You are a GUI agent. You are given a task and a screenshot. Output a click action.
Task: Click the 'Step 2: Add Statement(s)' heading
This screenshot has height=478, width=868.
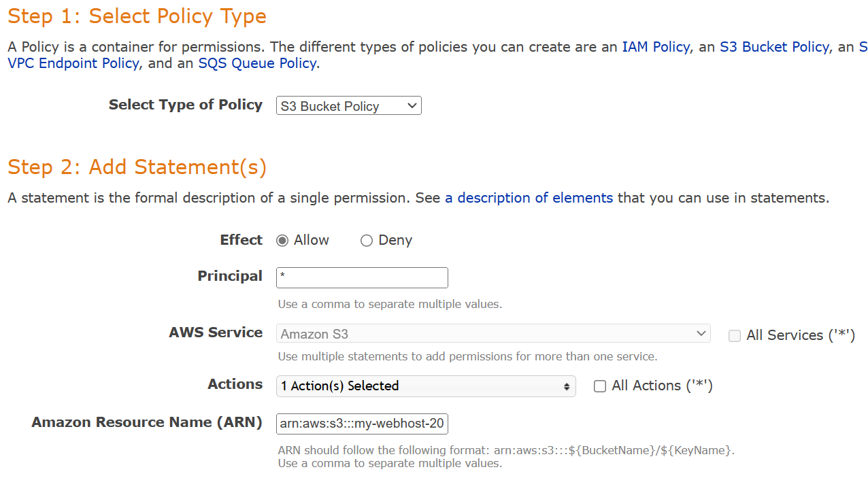click(x=137, y=167)
